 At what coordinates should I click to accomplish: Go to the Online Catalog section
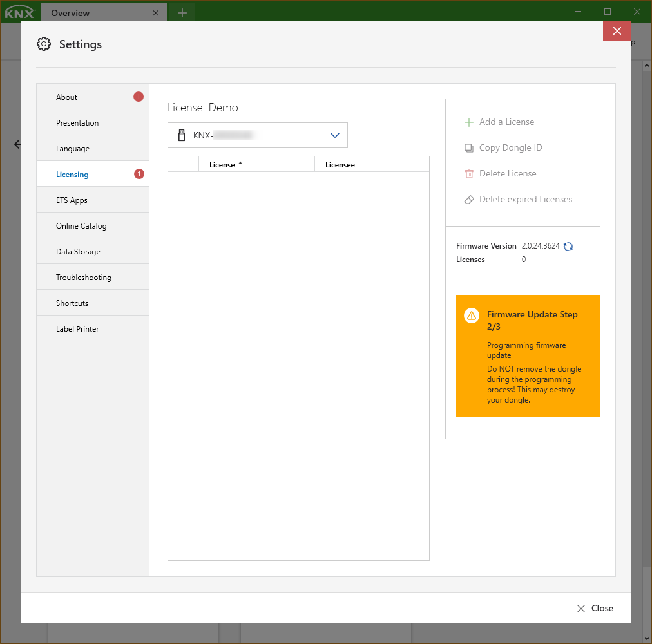click(x=93, y=226)
